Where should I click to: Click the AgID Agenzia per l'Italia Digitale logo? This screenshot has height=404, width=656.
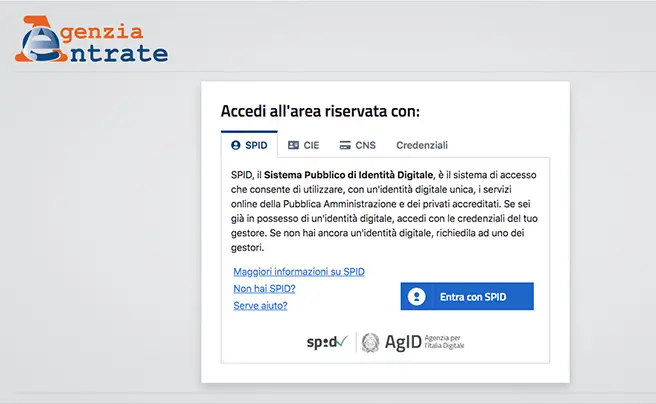(x=413, y=343)
